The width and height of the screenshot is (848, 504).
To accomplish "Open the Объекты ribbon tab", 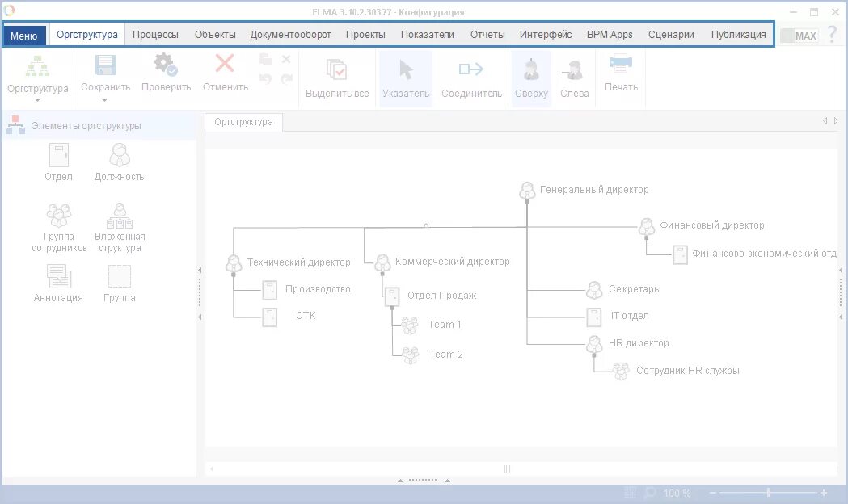I will click(x=215, y=35).
